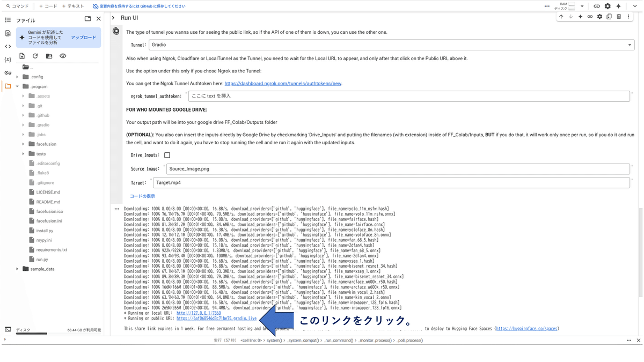Open the table of contents sidebar icon
This screenshot has height=362, width=644.
8,20
